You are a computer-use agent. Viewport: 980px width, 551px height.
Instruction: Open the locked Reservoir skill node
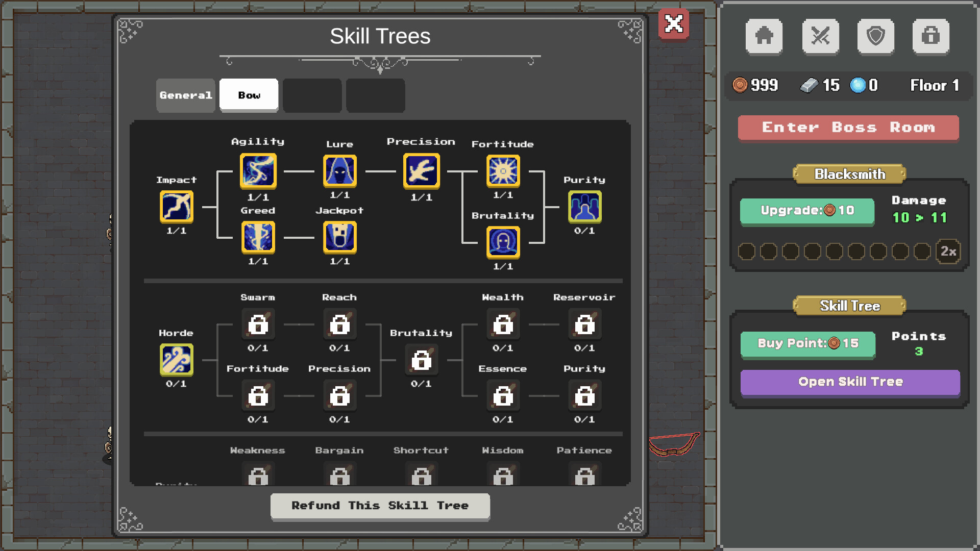coord(584,324)
